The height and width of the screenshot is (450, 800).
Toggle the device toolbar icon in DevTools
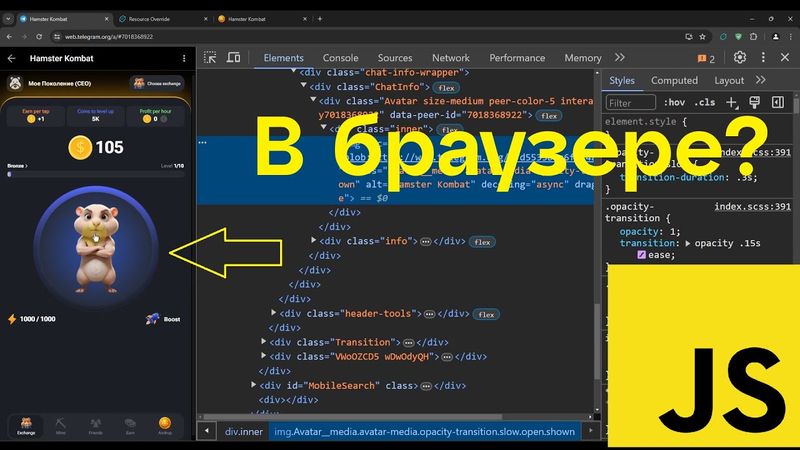[233, 58]
